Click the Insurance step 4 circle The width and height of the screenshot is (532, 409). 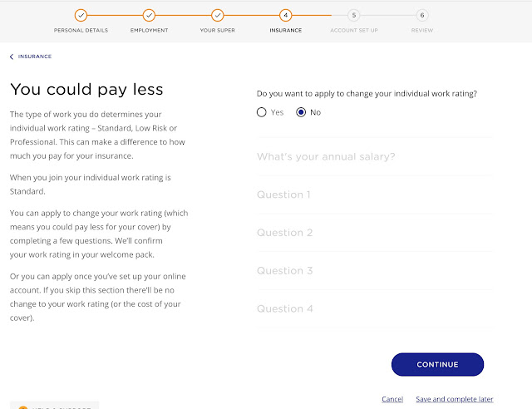[286, 15]
